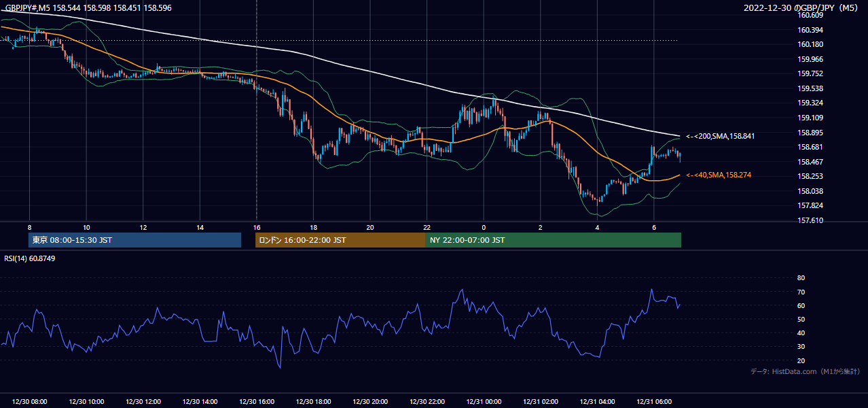Click the price axis value 158.253
This screenshot has height=408, width=868.
coord(810,176)
